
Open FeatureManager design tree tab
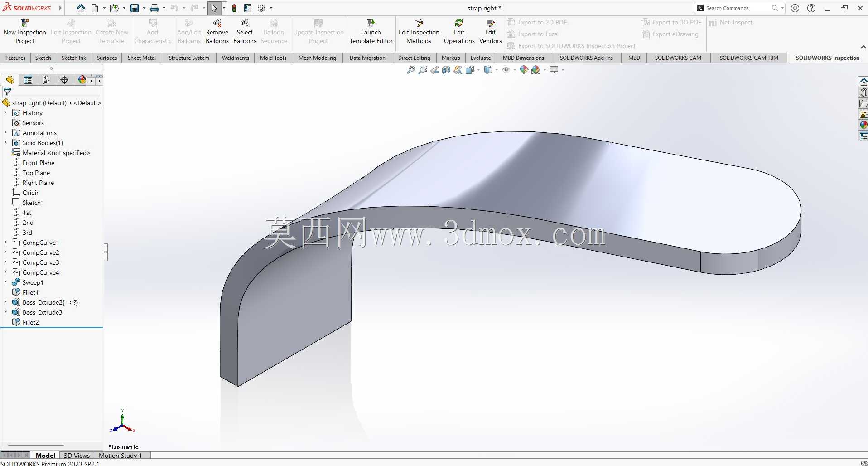10,80
